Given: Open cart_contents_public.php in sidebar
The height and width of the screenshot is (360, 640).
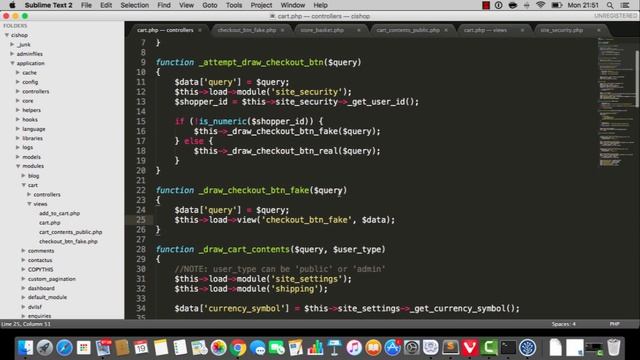Looking at the screenshot, I should [x=71, y=232].
